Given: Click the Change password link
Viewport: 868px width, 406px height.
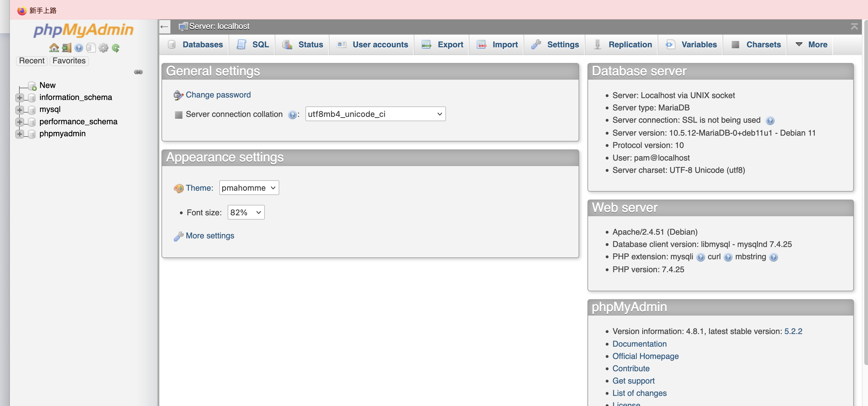Looking at the screenshot, I should tap(218, 95).
